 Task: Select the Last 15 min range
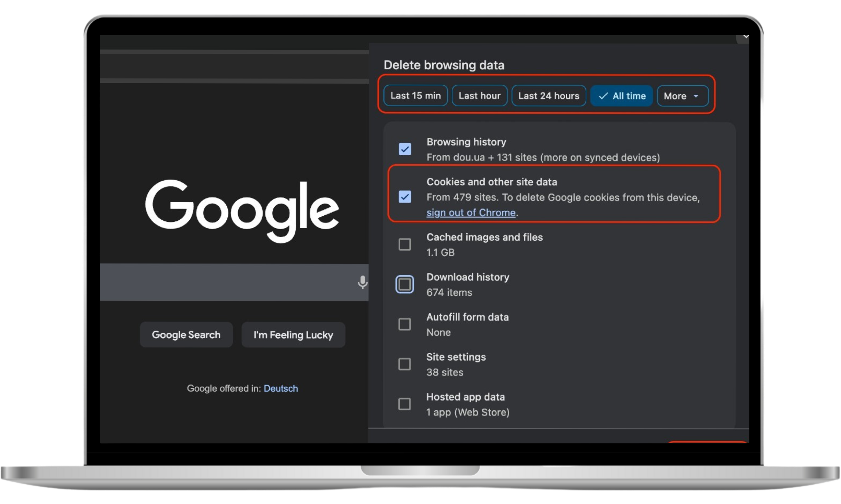415,95
